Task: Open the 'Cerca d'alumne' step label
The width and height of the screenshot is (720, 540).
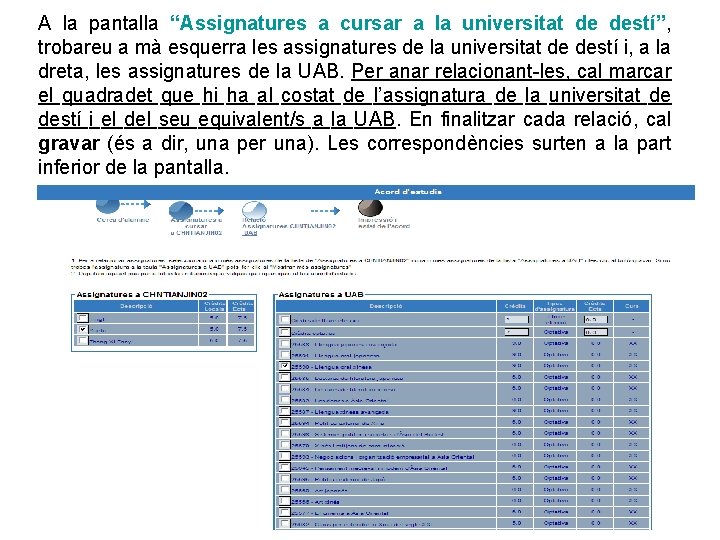Action: pyautogui.click(x=123, y=220)
